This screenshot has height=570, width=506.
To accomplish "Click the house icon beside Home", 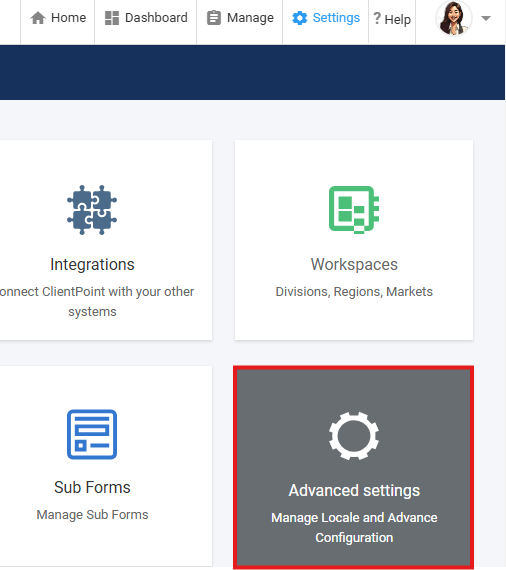I will click(38, 18).
